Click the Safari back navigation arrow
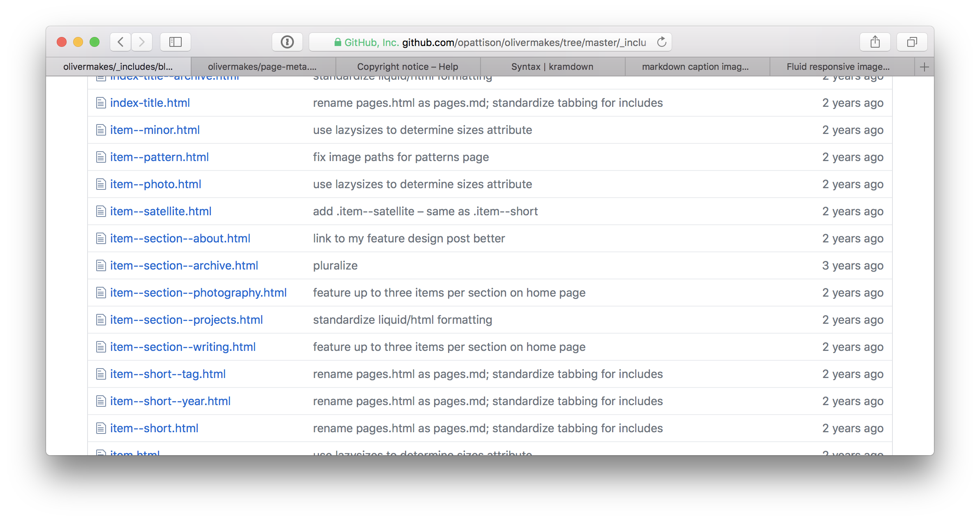Screen dimensions: 980x521 click(120, 42)
